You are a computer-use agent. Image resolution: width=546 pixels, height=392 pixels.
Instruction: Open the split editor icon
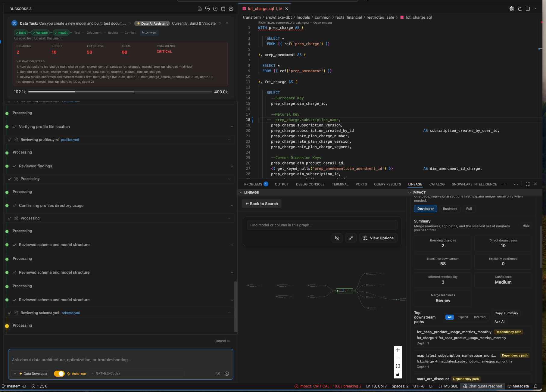[x=528, y=9]
